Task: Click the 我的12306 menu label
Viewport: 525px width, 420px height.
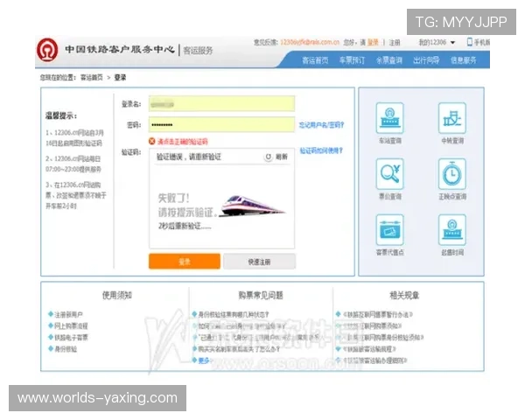Action: 432,42
